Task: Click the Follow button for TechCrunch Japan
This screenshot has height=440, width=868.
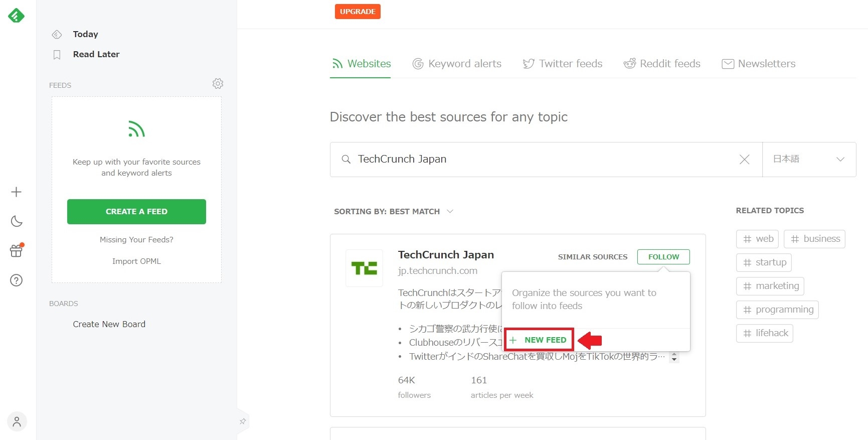Action: (663, 257)
